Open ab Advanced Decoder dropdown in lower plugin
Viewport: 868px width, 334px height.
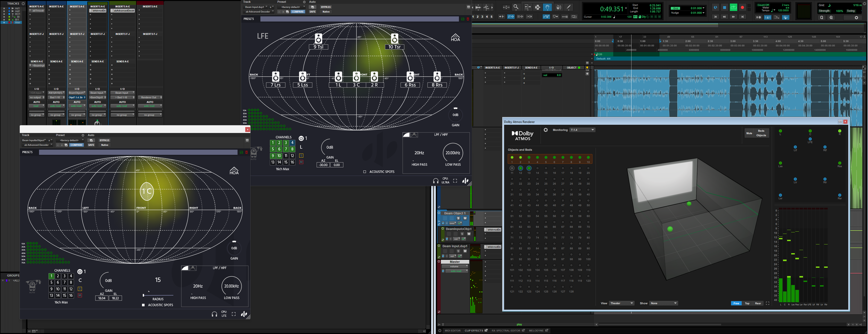point(37,145)
